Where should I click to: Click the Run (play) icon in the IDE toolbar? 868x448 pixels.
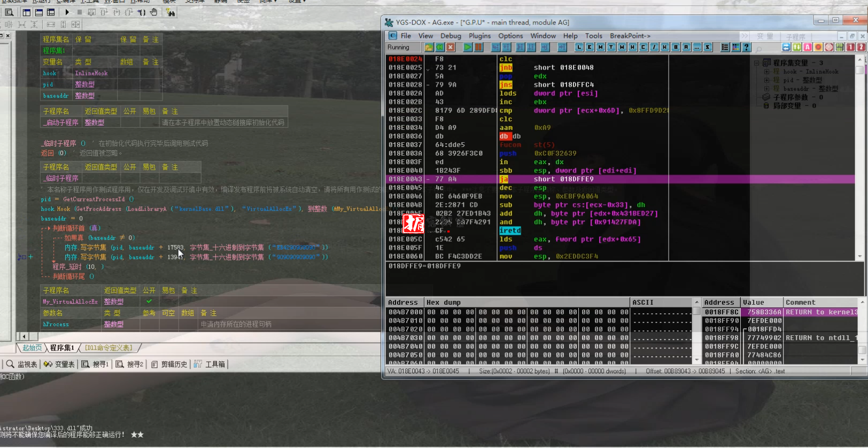(x=67, y=12)
